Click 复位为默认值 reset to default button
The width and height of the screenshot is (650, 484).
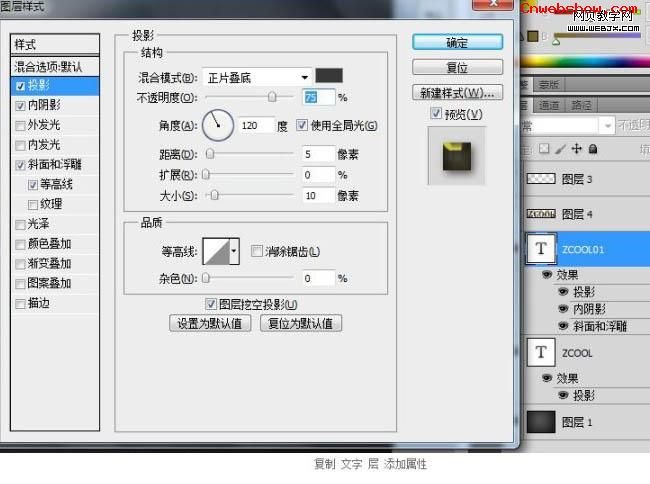tap(301, 323)
